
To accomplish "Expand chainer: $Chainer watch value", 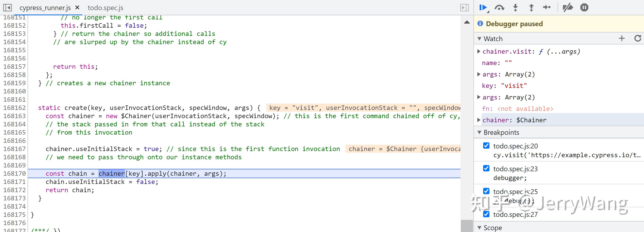I will coord(479,120).
